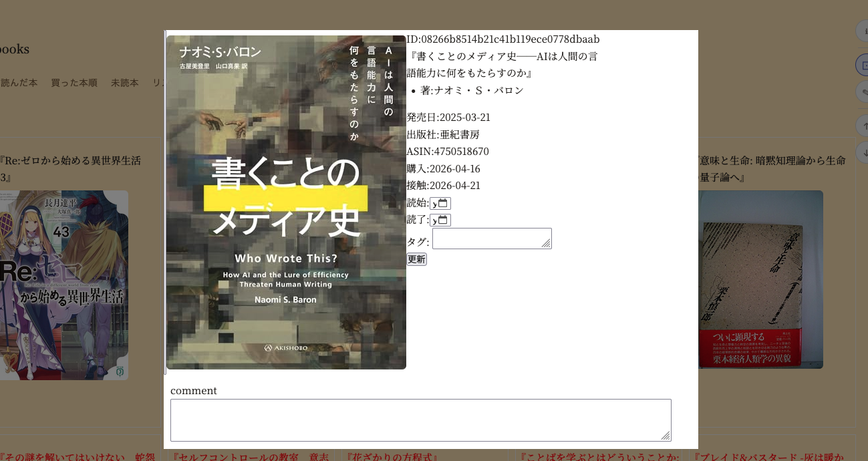Click author line 著:ナオミ・S・バロン
This screenshot has height=461, width=868.
tap(472, 91)
